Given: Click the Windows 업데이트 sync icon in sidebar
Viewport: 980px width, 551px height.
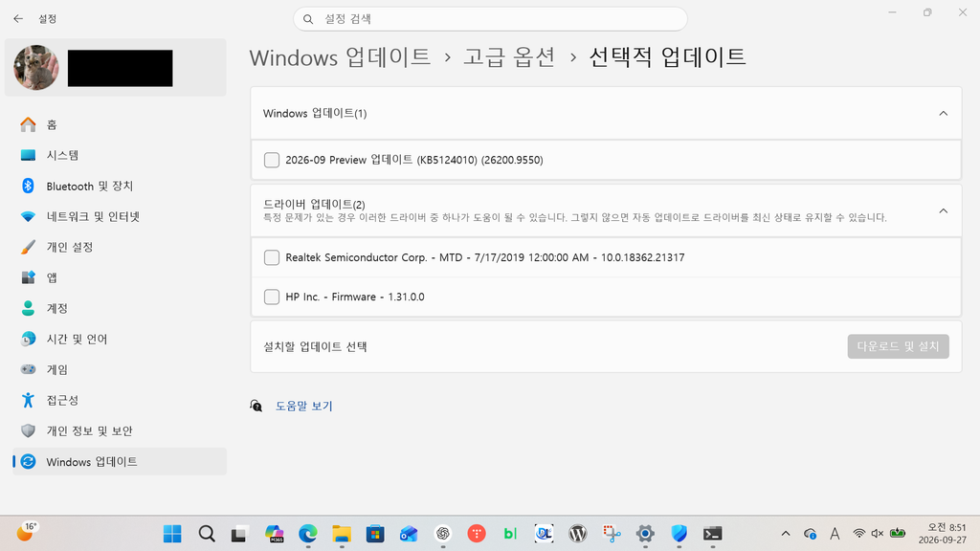Looking at the screenshot, I should click(x=28, y=461).
